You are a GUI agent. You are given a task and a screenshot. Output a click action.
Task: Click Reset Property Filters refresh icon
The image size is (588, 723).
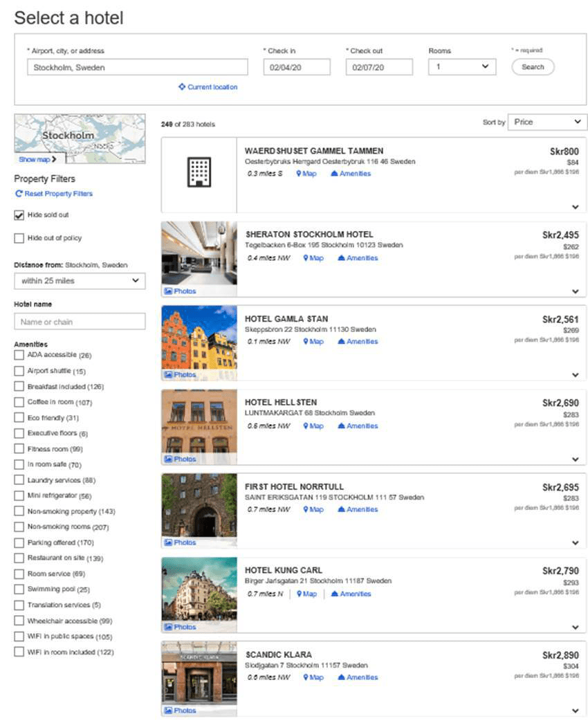pyautogui.click(x=19, y=194)
